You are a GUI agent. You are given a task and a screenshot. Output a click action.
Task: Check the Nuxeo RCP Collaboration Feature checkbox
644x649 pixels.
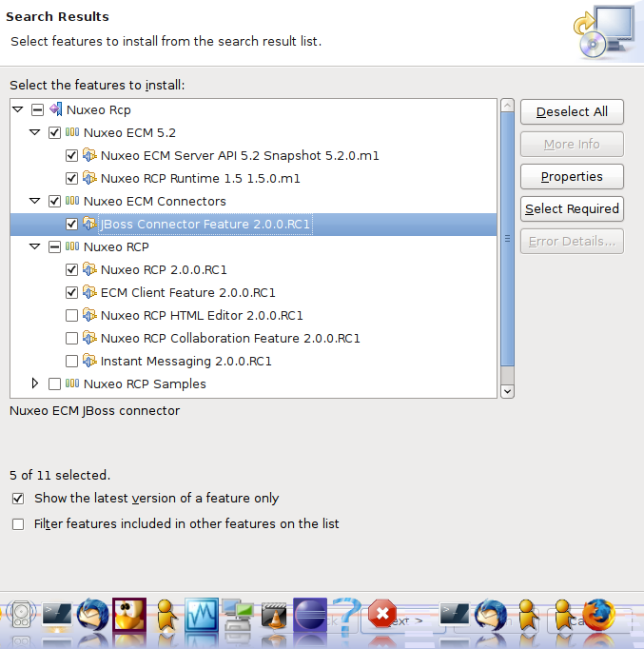point(71,338)
